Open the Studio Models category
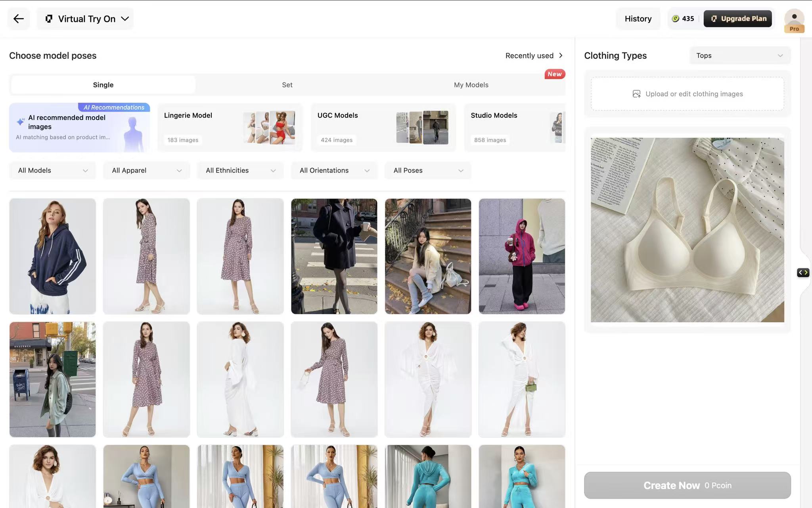812x508 pixels. coord(515,127)
